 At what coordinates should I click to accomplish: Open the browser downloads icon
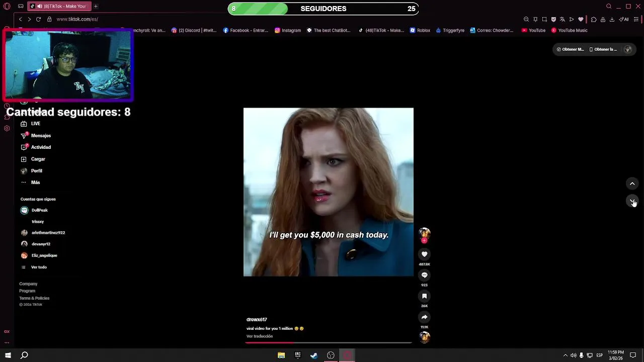(612, 19)
